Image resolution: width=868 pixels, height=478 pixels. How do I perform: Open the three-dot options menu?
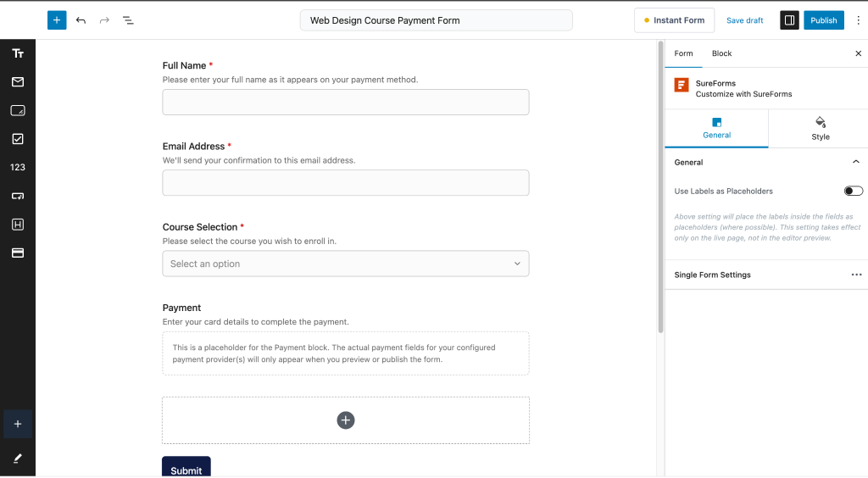[x=858, y=20]
